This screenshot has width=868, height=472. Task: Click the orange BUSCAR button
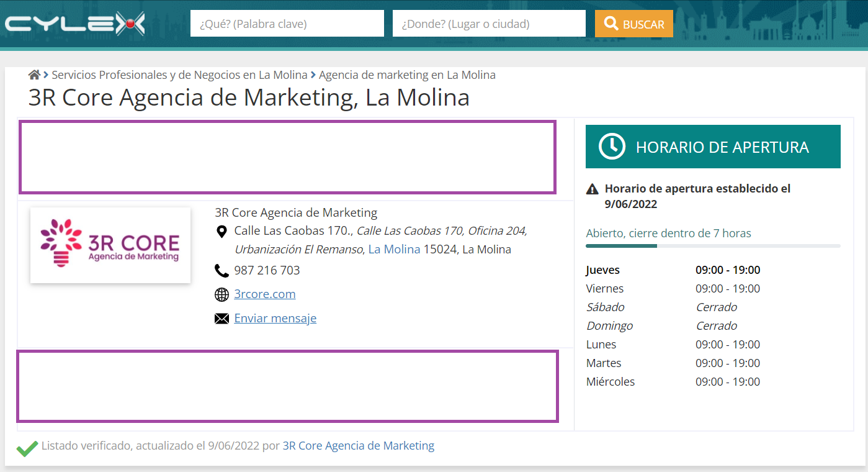pos(634,24)
